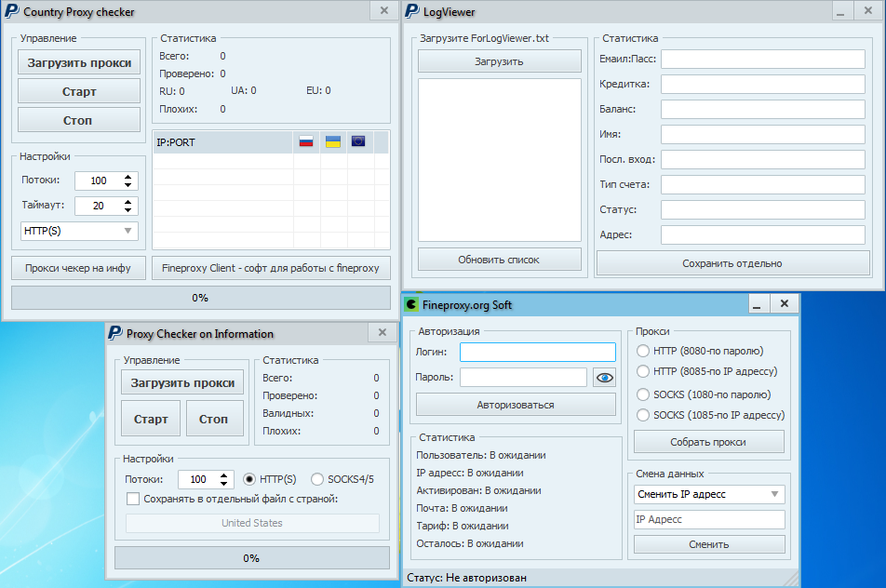The image size is (886, 588).
Task: Toggle password visibility eye icon
Action: tap(605, 377)
